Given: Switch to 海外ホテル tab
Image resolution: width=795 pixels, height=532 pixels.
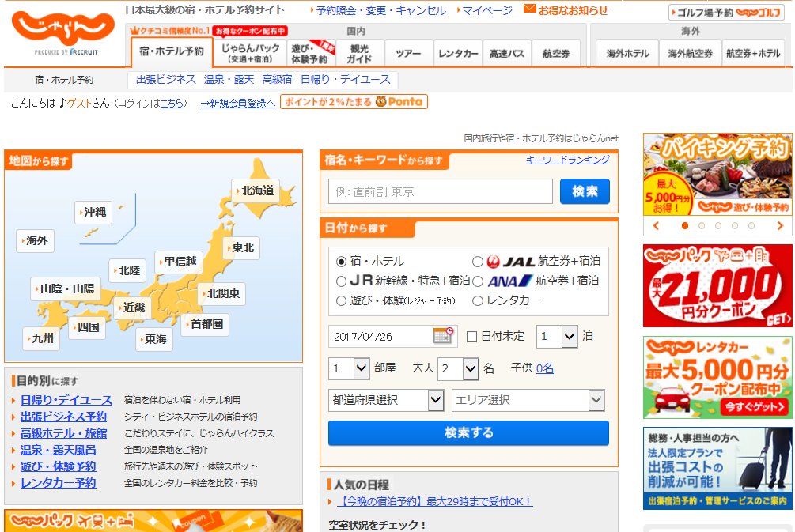Looking at the screenshot, I should point(627,53).
